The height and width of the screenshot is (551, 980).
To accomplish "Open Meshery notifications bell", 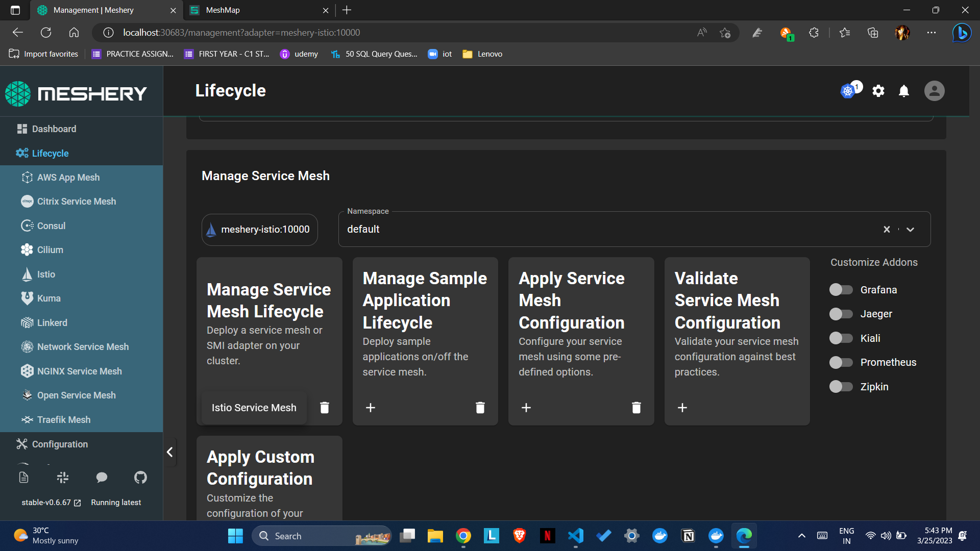I will click(903, 91).
